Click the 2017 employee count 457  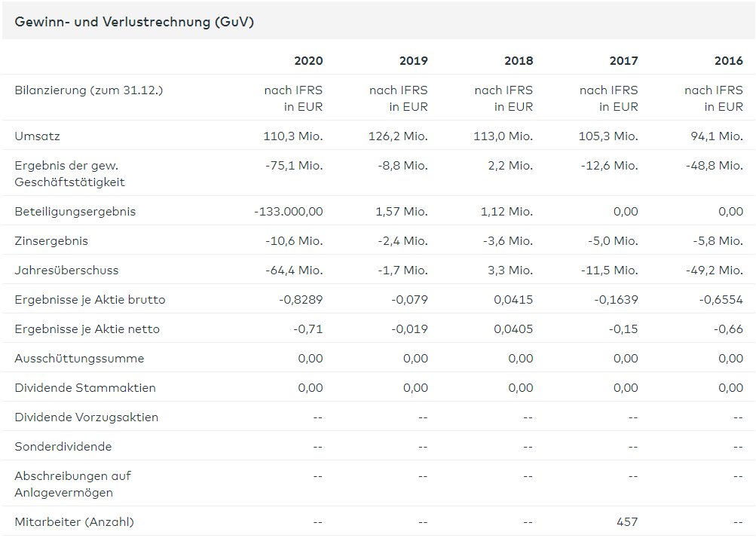(626, 521)
